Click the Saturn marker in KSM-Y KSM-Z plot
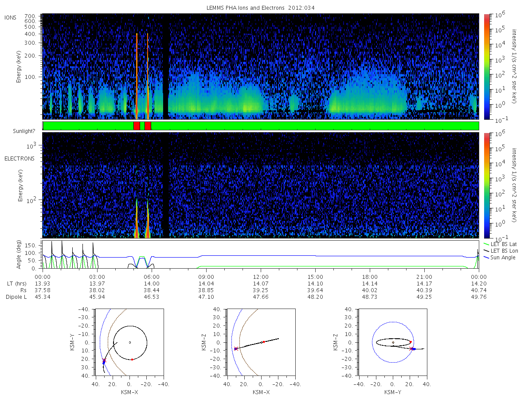The image size is (532, 399). 393,342
